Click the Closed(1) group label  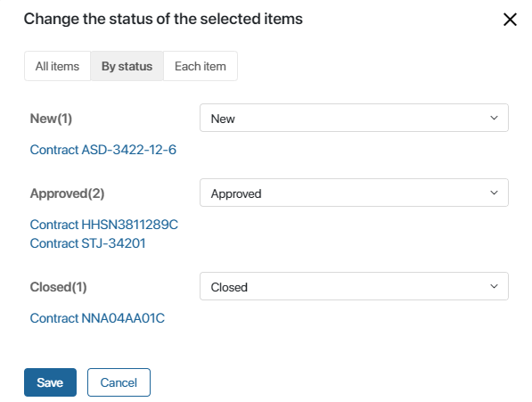point(58,287)
